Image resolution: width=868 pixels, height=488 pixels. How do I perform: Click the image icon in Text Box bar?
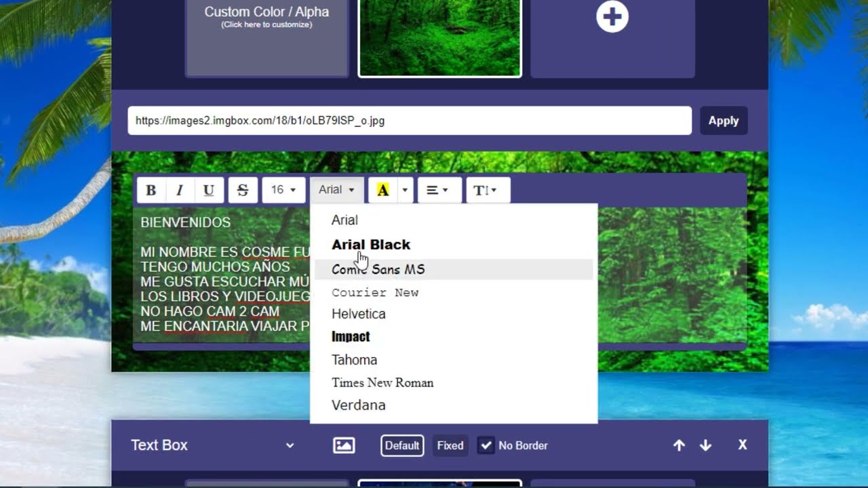click(x=344, y=445)
